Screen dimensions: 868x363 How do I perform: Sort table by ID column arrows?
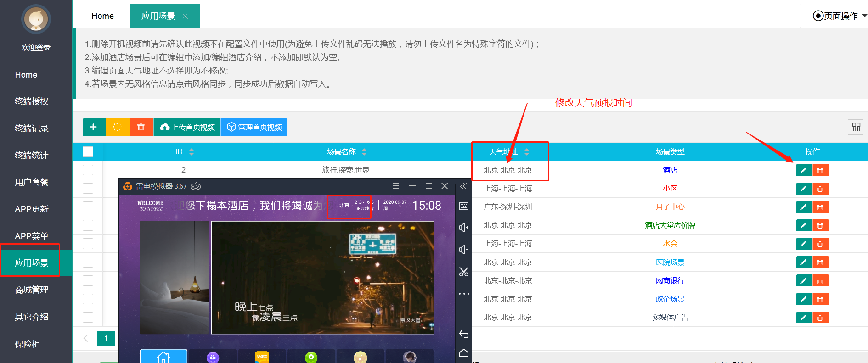coord(192,151)
